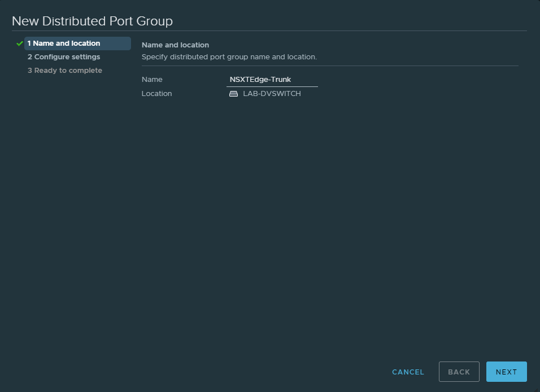Click the "Location" field label
540x392 pixels.
click(156, 94)
